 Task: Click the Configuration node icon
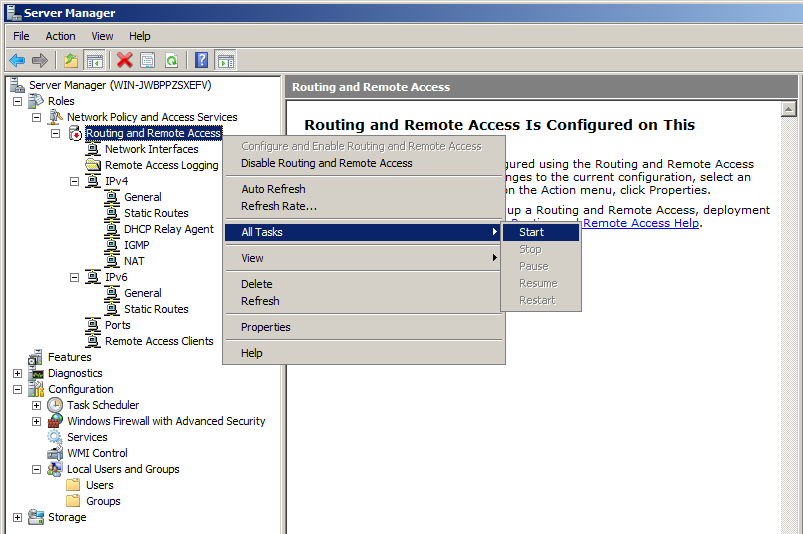tap(36, 389)
